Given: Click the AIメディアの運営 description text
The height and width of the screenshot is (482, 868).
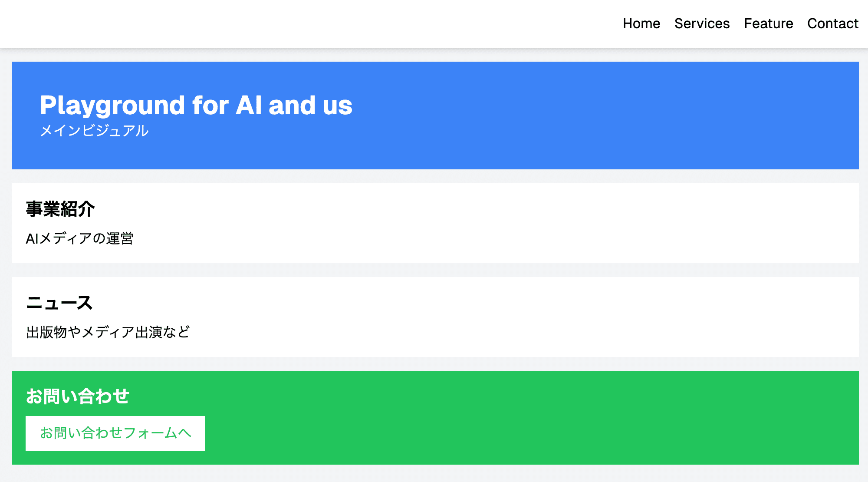Looking at the screenshot, I should point(79,238).
